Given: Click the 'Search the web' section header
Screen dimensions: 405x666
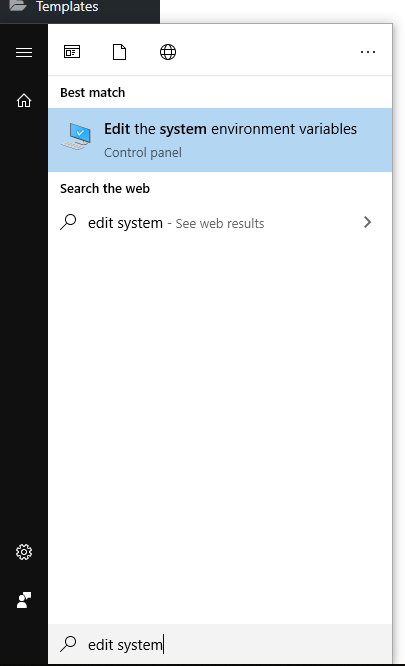Looking at the screenshot, I should tap(105, 189).
